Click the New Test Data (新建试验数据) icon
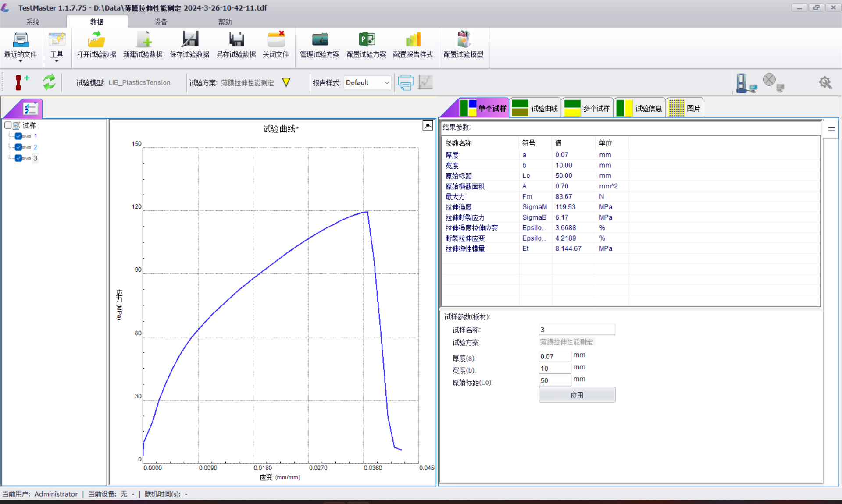 pos(143,40)
